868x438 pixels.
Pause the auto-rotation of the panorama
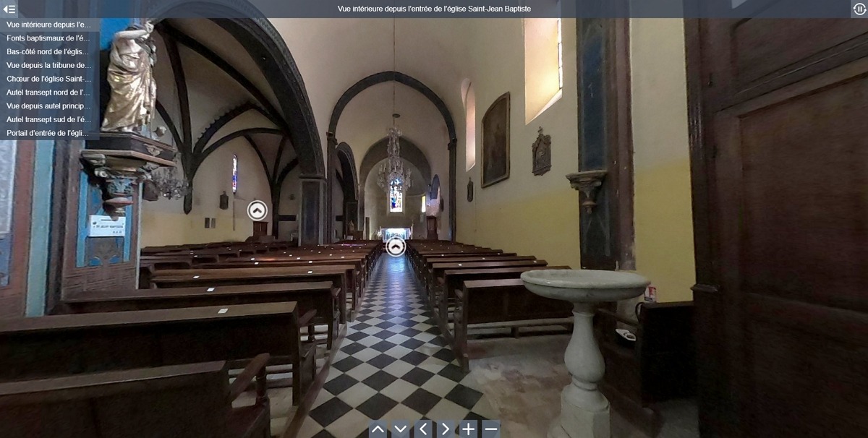tap(859, 9)
